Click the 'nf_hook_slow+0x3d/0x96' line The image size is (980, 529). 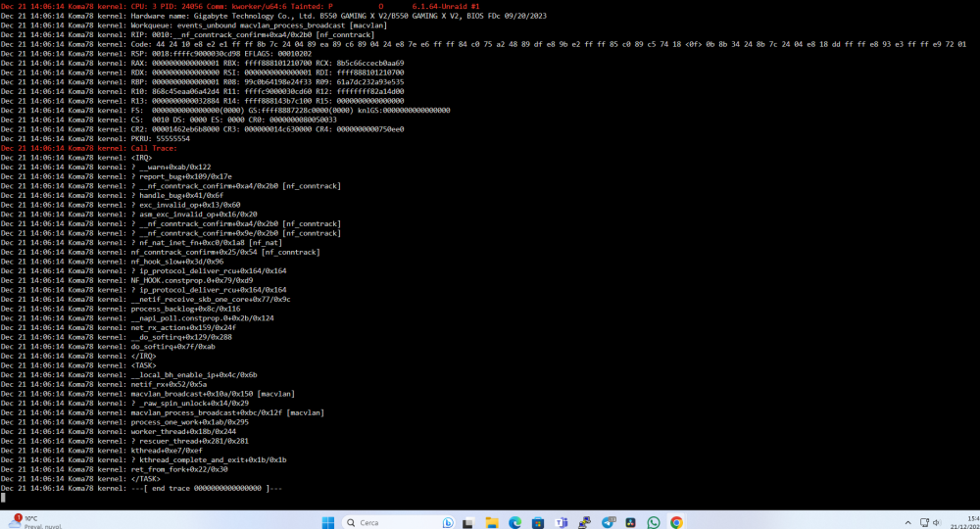point(112,261)
